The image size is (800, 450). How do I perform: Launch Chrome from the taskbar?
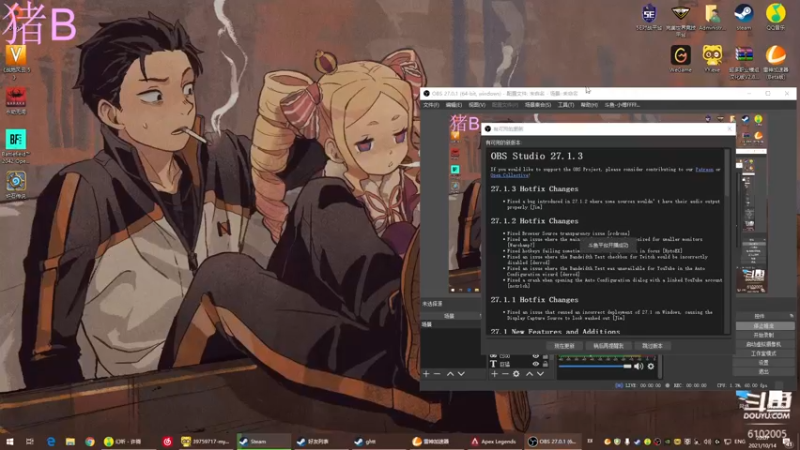[90, 442]
